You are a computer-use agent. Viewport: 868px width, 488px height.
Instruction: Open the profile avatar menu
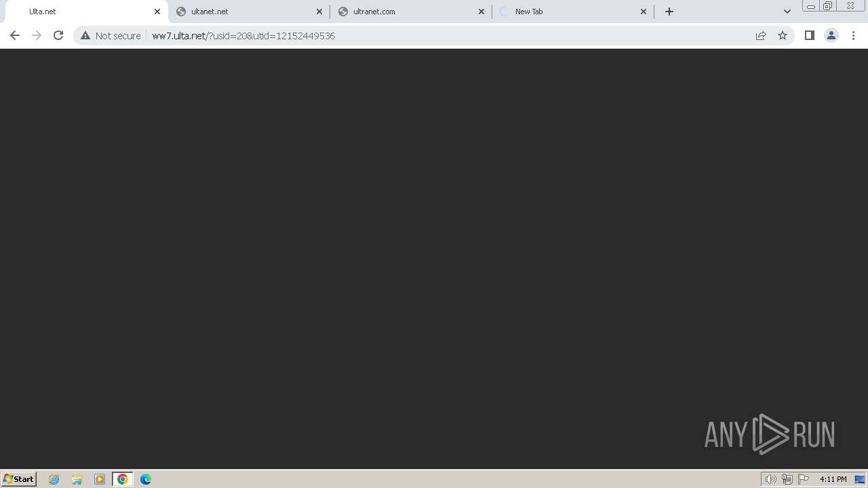[831, 35]
